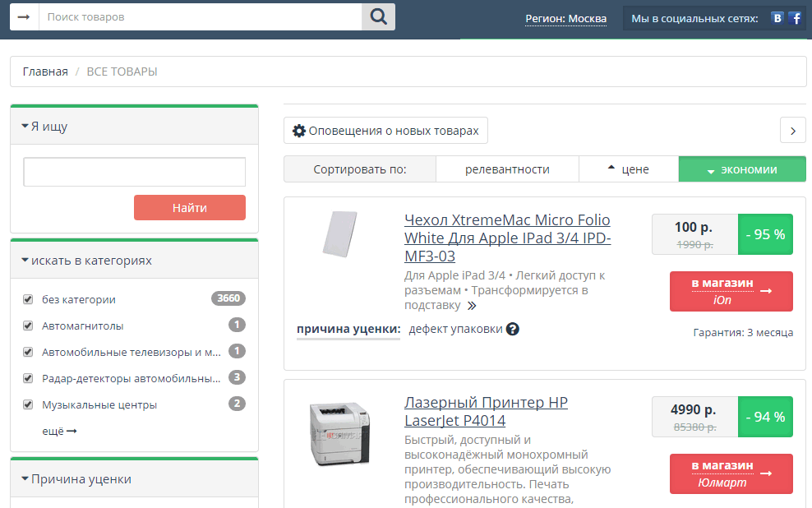Toggle the без категории checkbox
Image resolution: width=812 pixels, height=508 pixels.
[28, 299]
